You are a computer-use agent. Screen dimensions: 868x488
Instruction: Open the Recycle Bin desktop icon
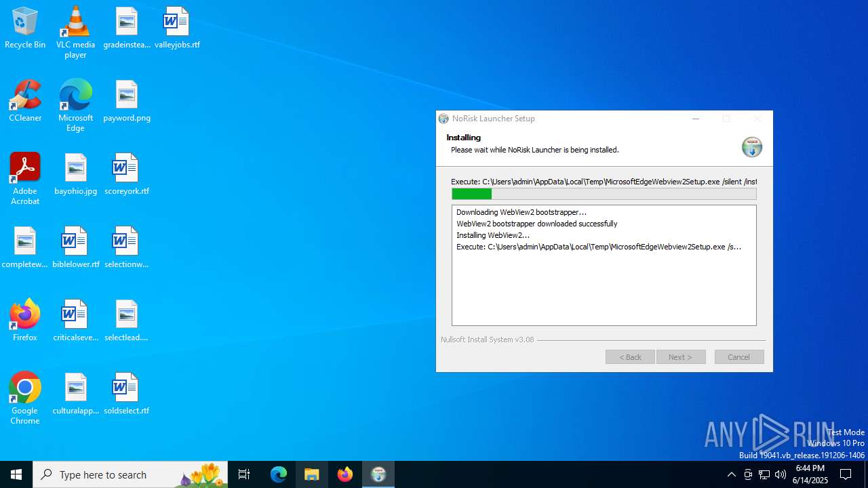pos(25,28)
